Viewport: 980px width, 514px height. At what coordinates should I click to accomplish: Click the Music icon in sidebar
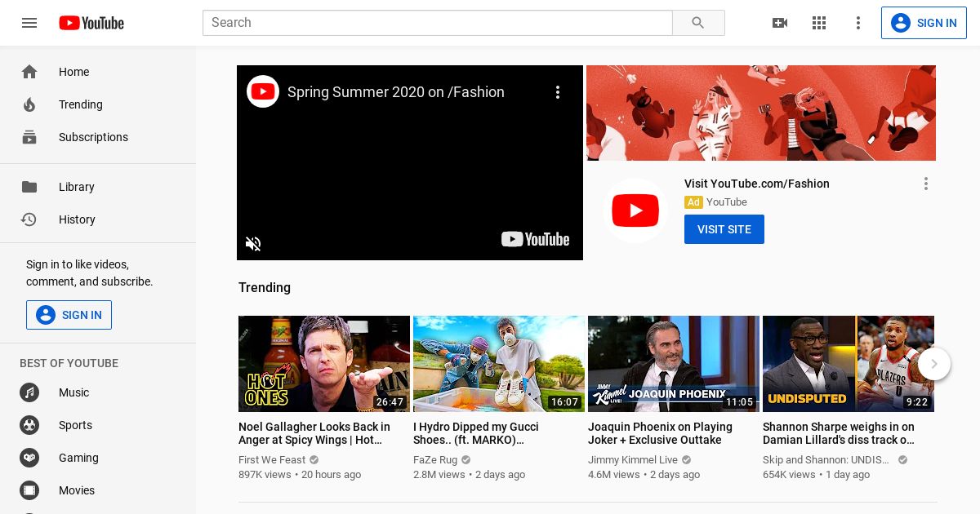(29, 392)
